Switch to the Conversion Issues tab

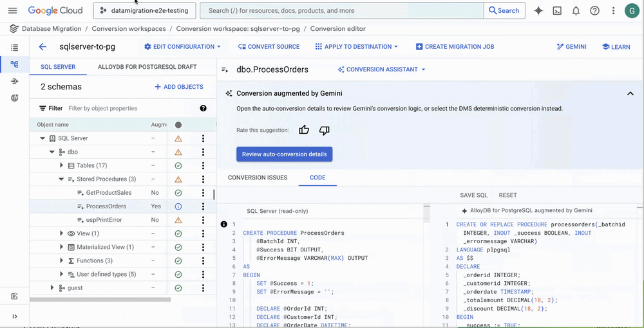click(258, 178)
